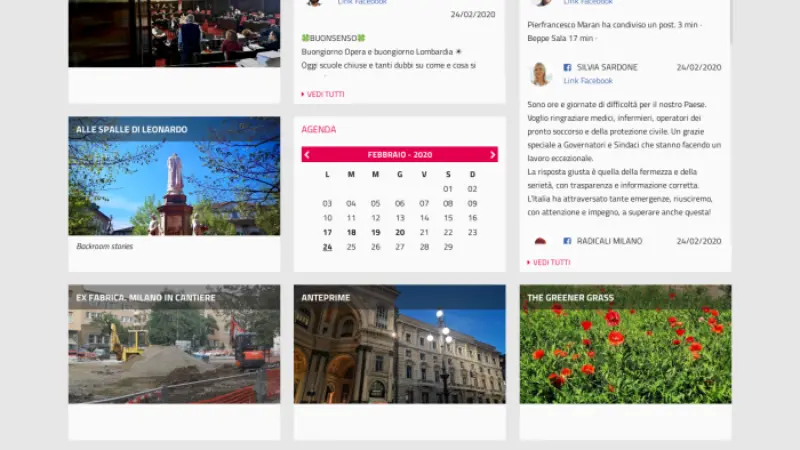Open Silvia Sardone's profile picture
This screenshot has width=800, height=450.
(540, 73)
